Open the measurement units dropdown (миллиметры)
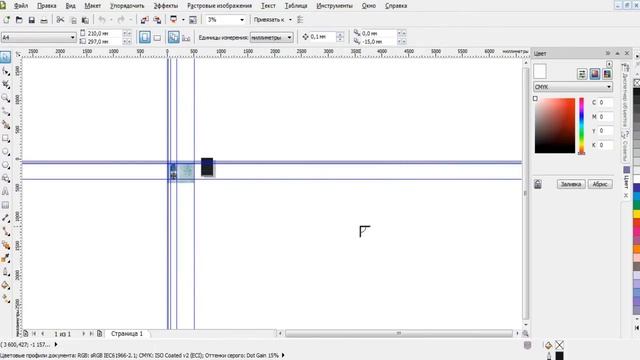Viewport: 640px width, 360px height. point(271,37)
